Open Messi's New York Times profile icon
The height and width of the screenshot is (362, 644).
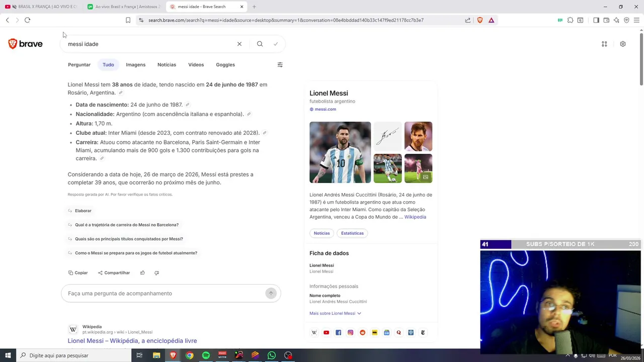point(423,332)
